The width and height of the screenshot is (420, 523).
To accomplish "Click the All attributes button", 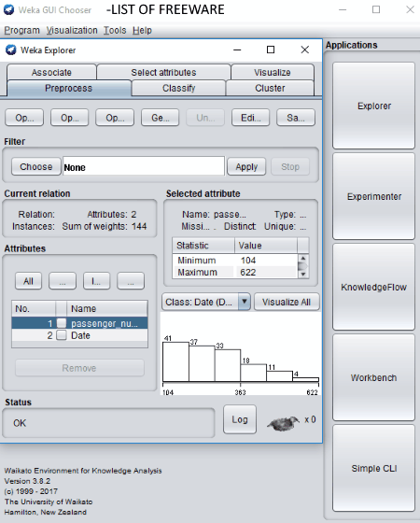I will coord(28,281).
